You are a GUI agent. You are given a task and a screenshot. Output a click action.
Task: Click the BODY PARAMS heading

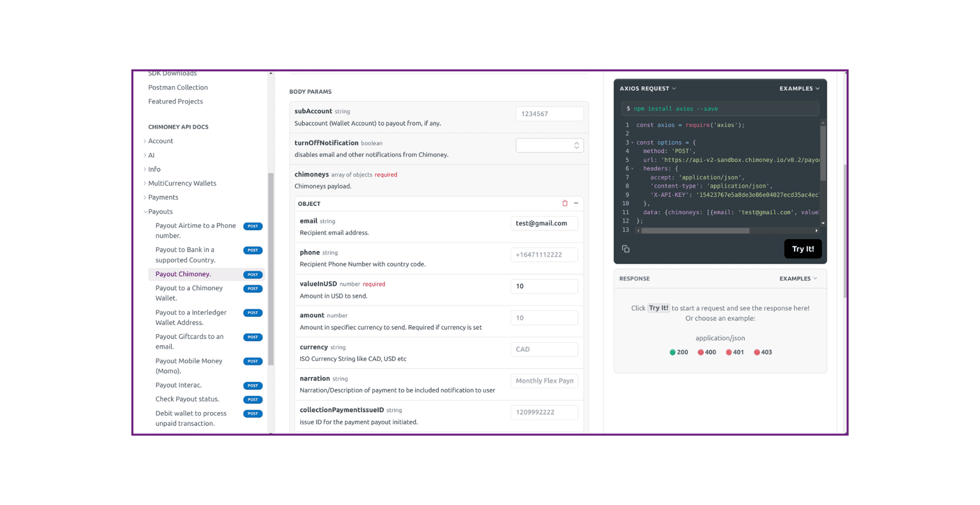click(310, 92)
